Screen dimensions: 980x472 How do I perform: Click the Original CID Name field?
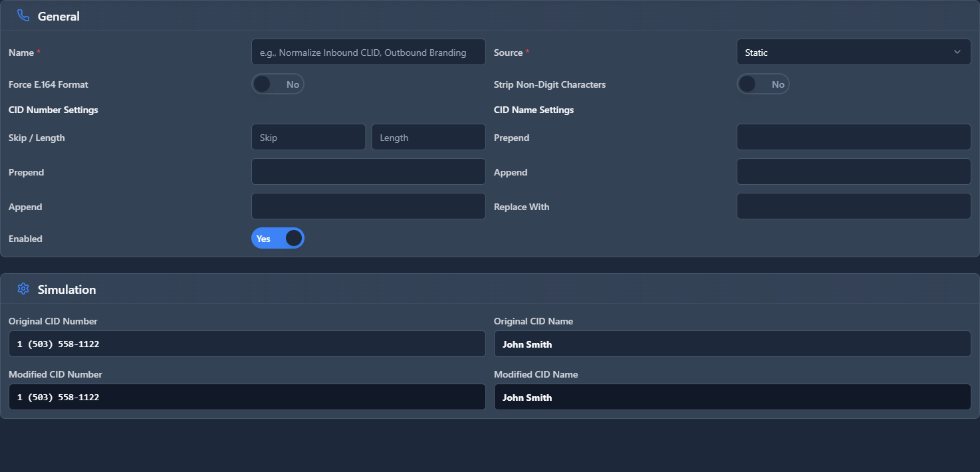point(731,344)
